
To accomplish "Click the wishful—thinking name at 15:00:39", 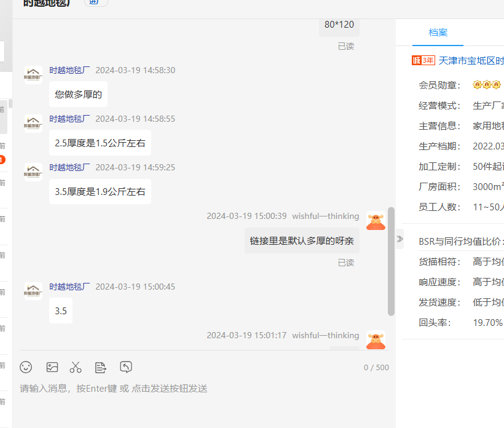I will click(x=325, y=216).
